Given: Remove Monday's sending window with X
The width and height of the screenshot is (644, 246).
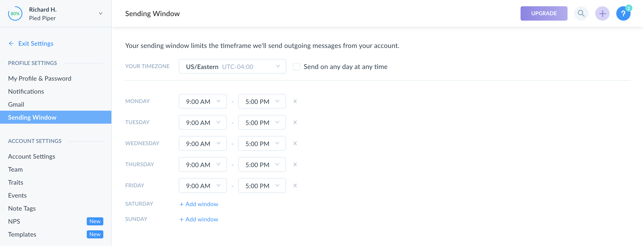Looking at the screenshot, I should [295, 101].
